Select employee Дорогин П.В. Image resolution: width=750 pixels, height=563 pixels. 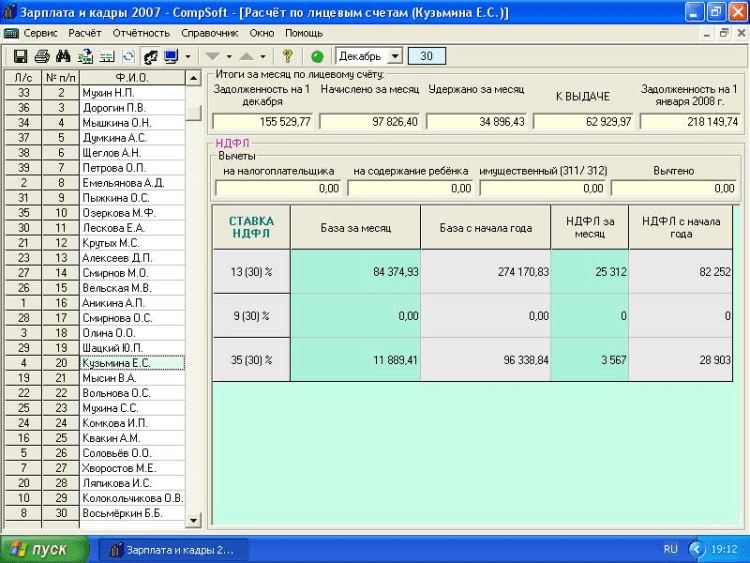coord(132,108)
